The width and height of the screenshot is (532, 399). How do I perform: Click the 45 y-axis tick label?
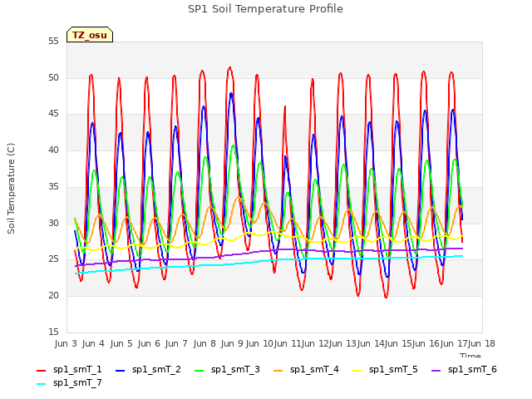click(x=53, y=114)
